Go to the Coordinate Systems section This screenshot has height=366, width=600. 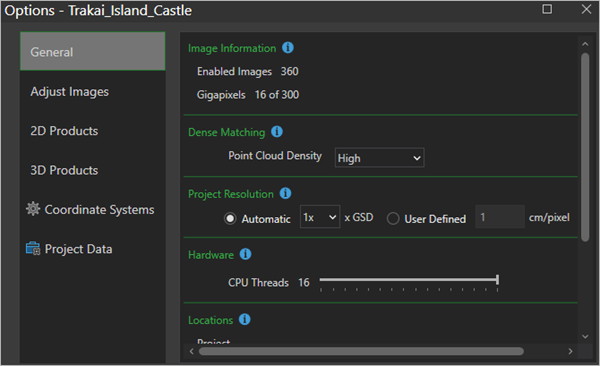click(93, 209)
